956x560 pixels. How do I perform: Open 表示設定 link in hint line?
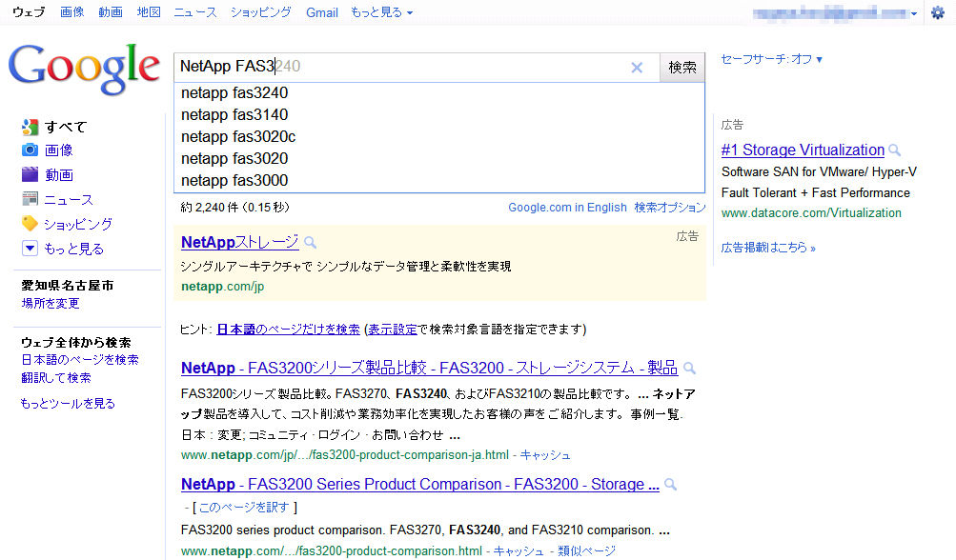[393, 330]
